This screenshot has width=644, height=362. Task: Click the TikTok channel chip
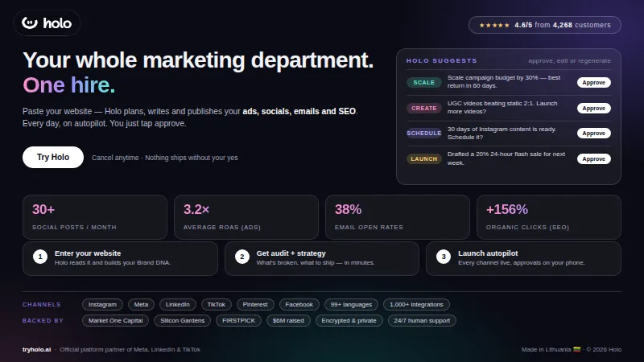pyautogui.click(x=216, y=305)
